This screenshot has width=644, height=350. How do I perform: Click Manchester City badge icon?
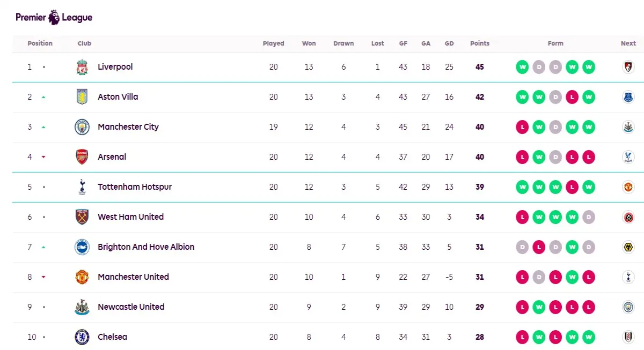(82, 127)
